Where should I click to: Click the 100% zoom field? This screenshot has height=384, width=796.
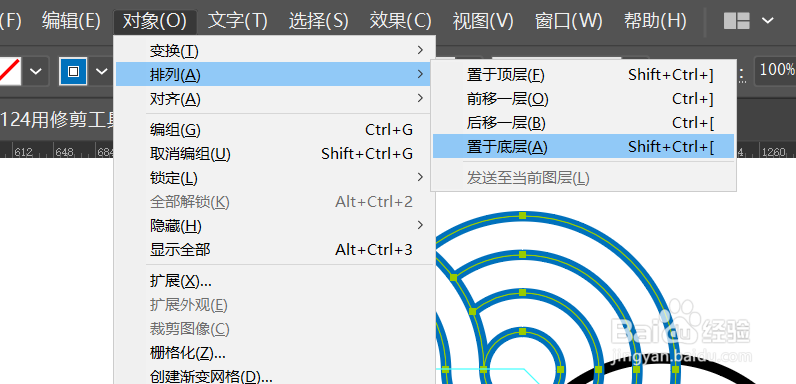775,70
